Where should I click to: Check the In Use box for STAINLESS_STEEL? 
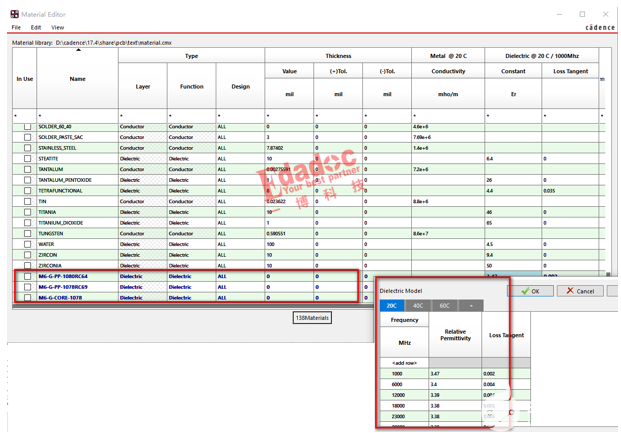click(27, 148)
